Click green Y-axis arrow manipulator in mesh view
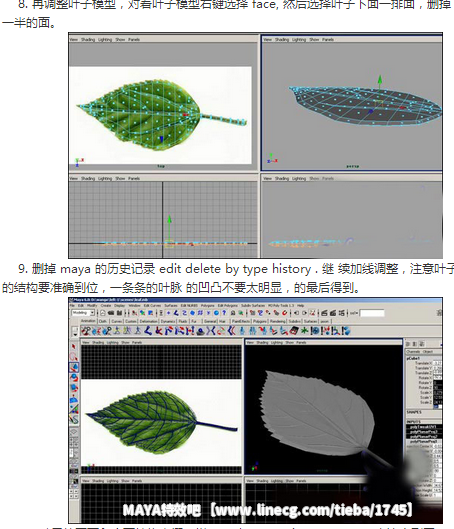The width and height of the screenshot is (454, 529). [380, 81]
